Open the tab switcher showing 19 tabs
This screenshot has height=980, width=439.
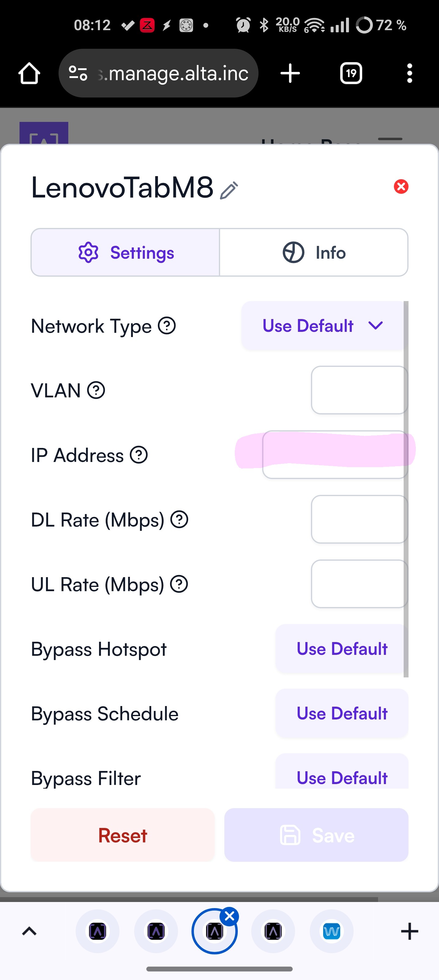point(351,73)
